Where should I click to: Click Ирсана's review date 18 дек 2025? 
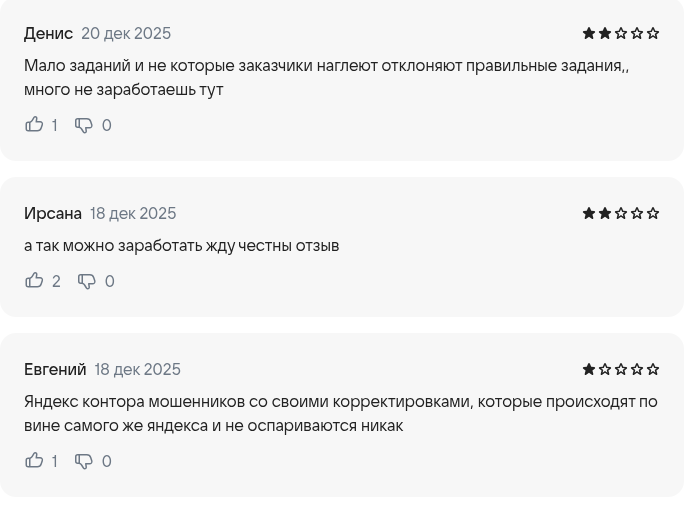(x=133, y=213)
